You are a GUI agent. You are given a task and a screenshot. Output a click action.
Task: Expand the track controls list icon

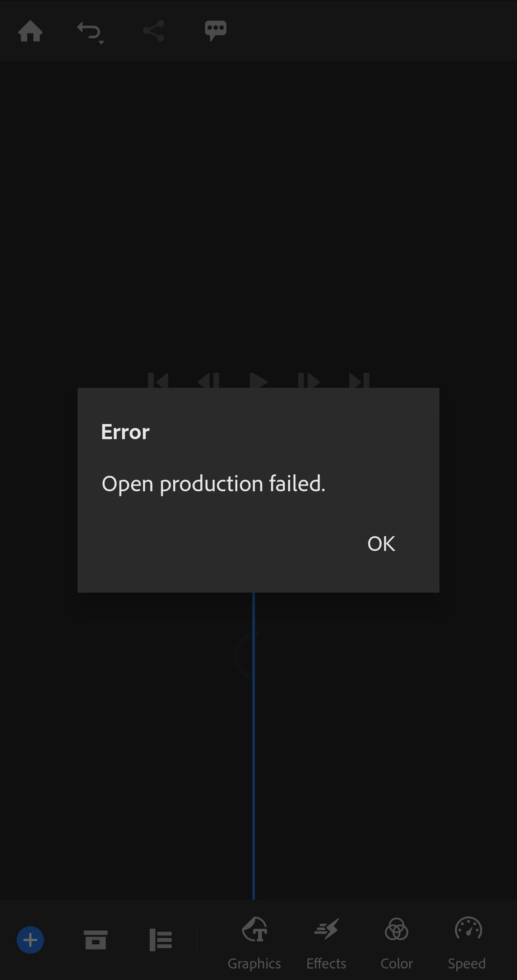(161, 940)
